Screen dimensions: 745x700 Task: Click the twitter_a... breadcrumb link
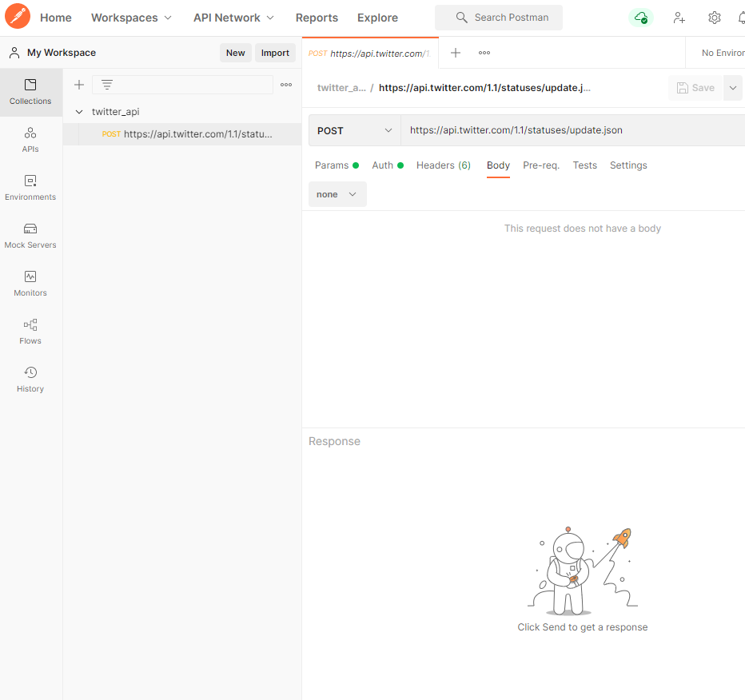(x=341, y=88)
